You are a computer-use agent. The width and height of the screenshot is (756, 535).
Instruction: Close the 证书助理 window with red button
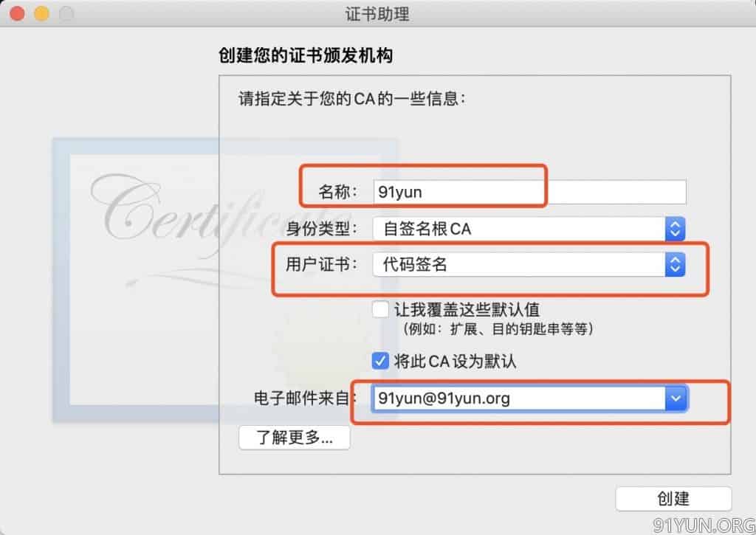point(18,13)
